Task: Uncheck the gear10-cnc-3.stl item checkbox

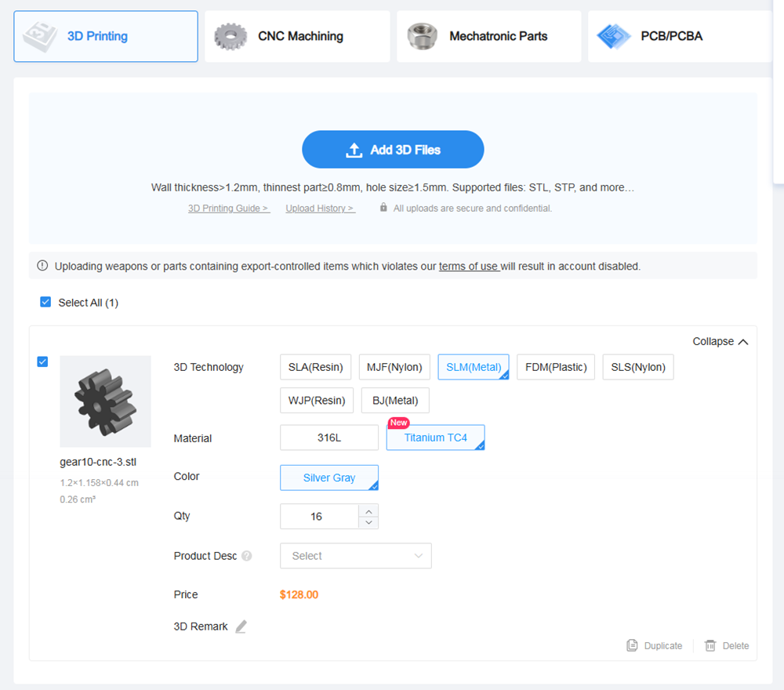Action: click(x=42, y=361)
